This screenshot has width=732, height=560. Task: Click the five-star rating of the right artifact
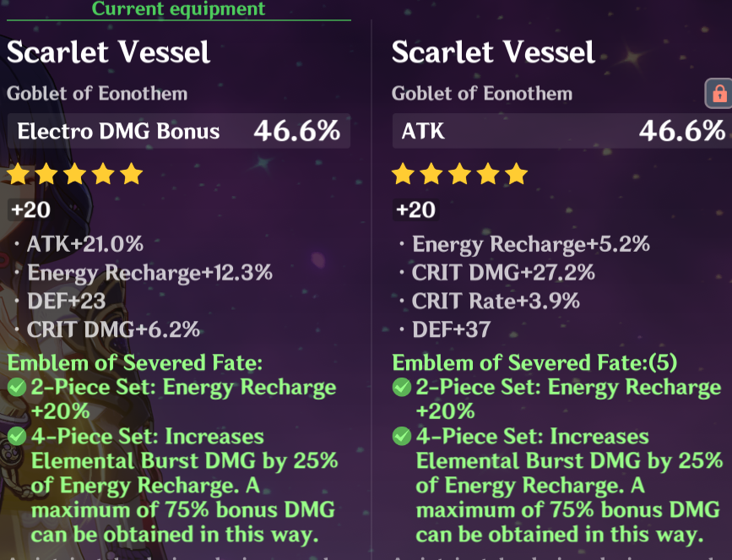(460, 175)
